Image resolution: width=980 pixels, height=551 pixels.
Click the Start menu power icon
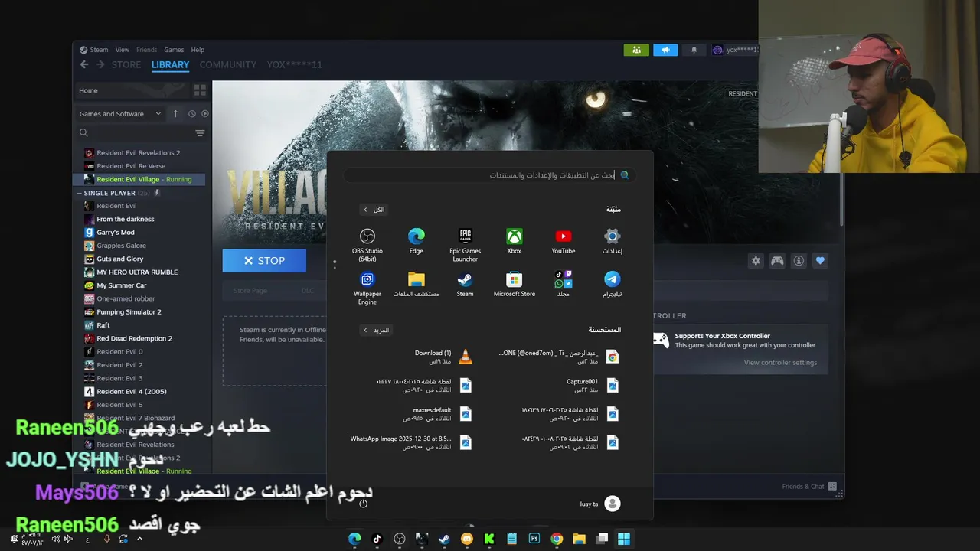tap(364, 503)
